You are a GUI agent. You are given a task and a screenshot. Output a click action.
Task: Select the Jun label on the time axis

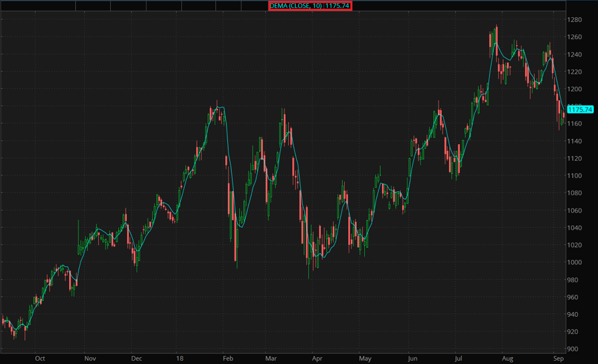(413, 357)
